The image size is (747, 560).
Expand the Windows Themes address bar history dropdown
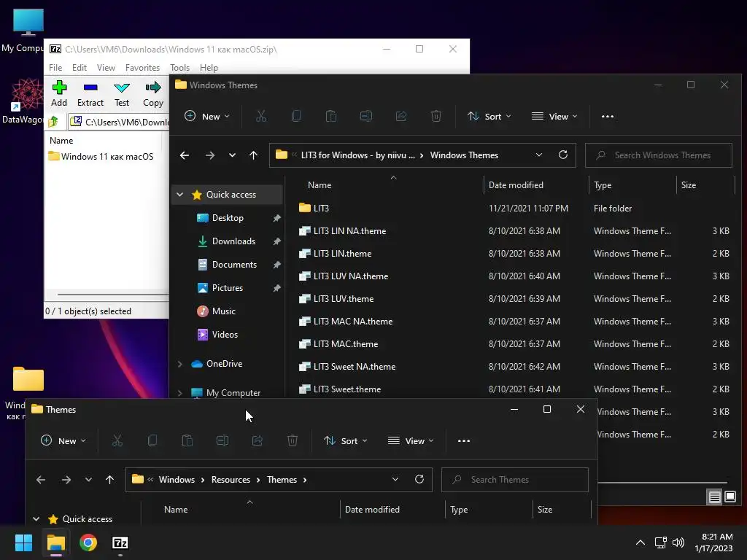[539, 155]
